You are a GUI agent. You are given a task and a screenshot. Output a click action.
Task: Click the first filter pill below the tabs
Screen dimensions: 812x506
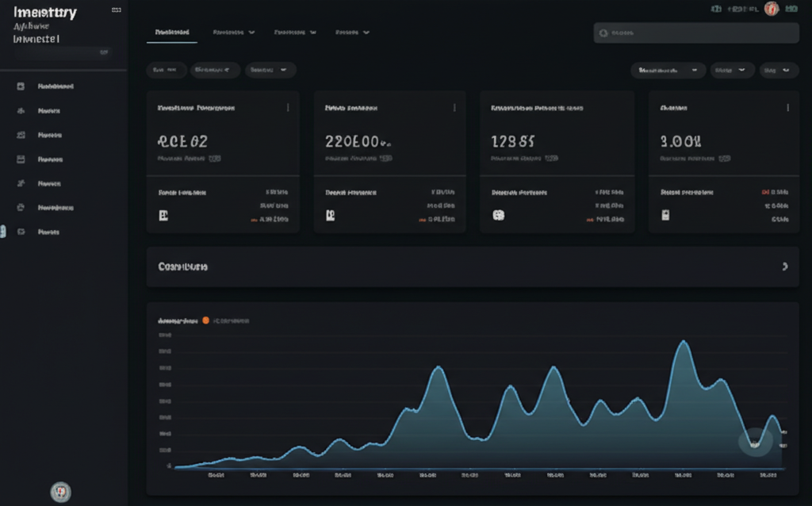tap(167, 71)
